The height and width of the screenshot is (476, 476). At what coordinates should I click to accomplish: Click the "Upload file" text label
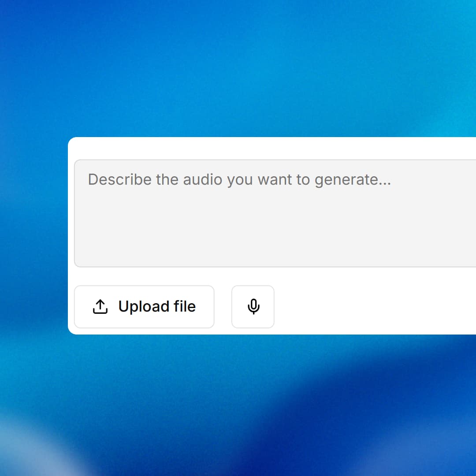click(157, 307)
